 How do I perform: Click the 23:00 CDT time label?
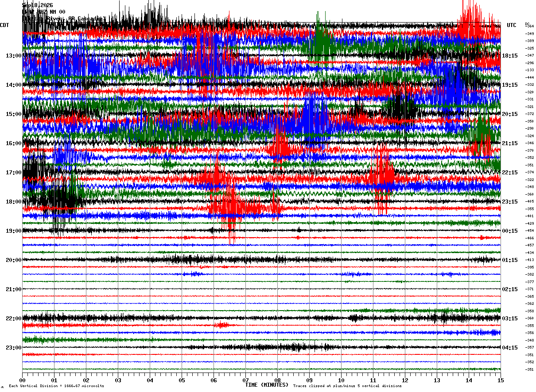14,348
